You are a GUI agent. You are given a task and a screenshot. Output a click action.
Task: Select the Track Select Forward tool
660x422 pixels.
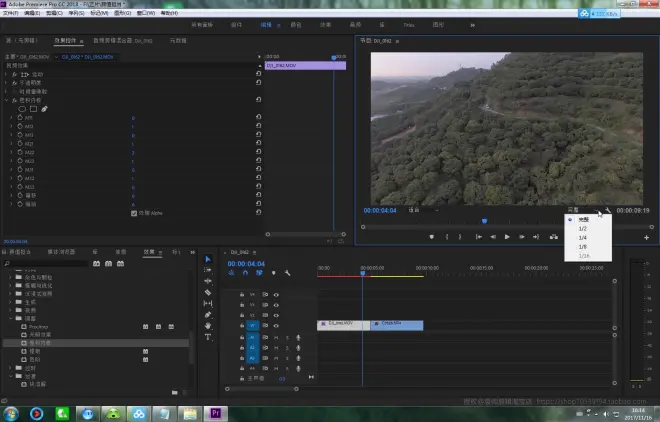tap(208, 270)
